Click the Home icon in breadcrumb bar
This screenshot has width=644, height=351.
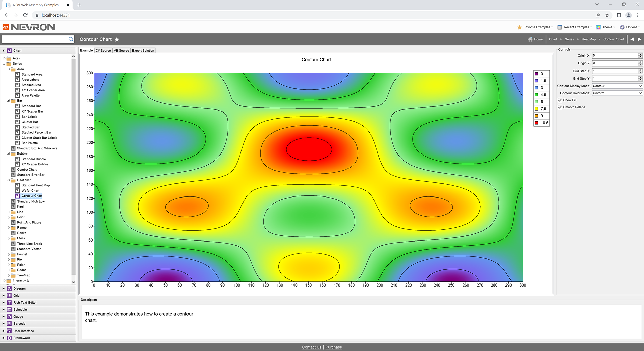pos(530,39)
